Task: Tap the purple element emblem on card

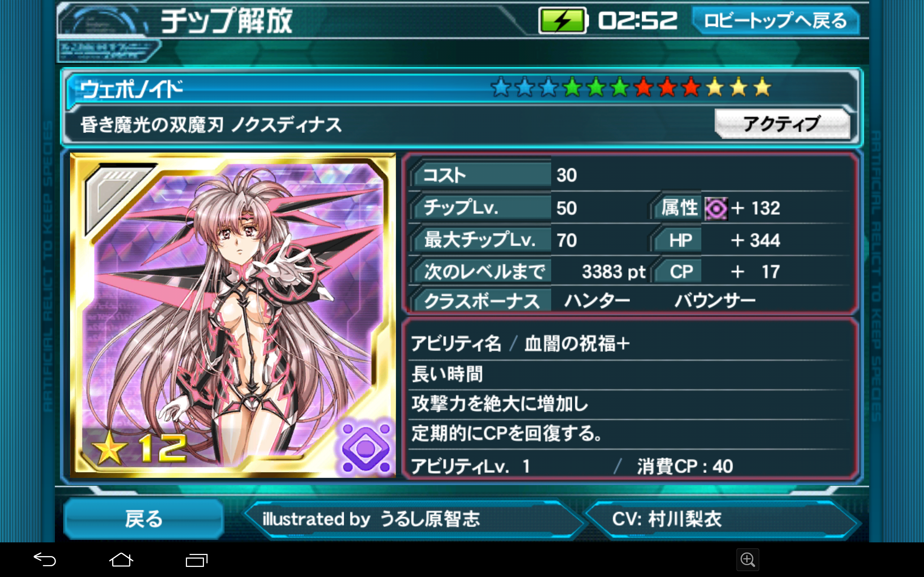Action: click(x=365, y=447)
